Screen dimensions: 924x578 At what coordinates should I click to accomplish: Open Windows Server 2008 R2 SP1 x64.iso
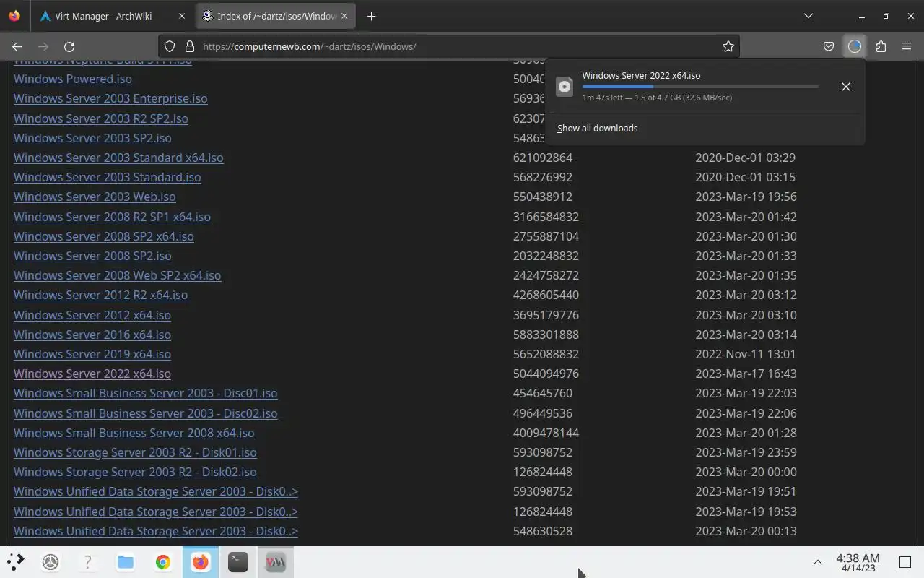pyautogui.click(x=112, y=217)
